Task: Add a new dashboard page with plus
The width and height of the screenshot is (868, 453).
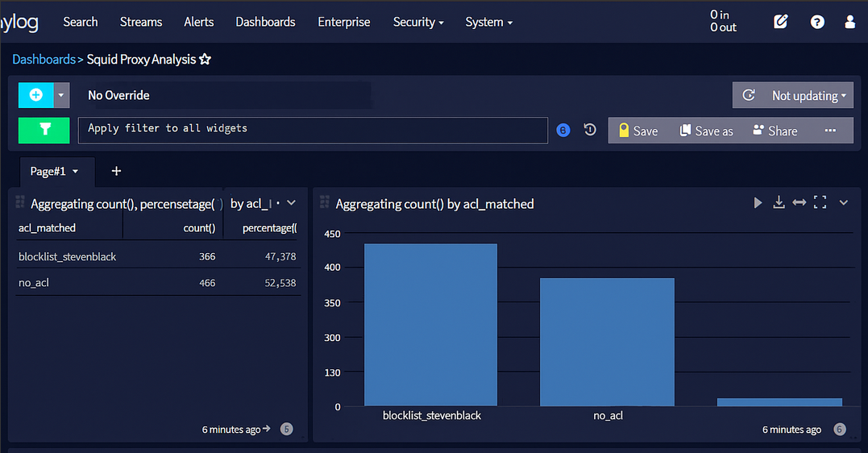Action: click(116, 171)
